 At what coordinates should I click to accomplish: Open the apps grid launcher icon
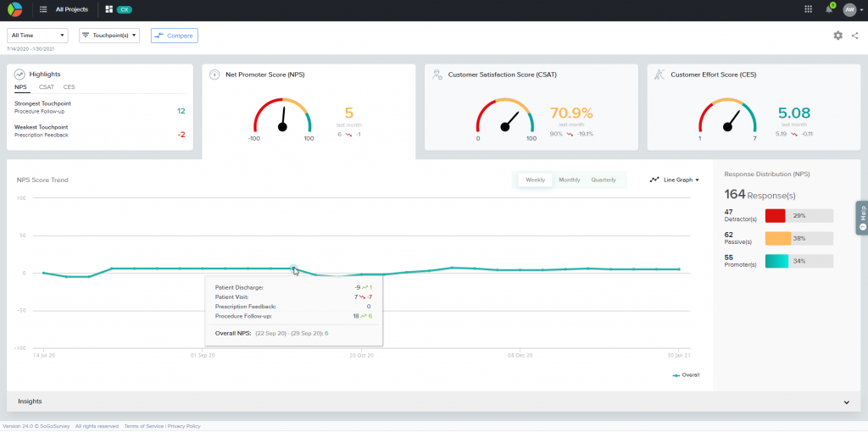807,9
